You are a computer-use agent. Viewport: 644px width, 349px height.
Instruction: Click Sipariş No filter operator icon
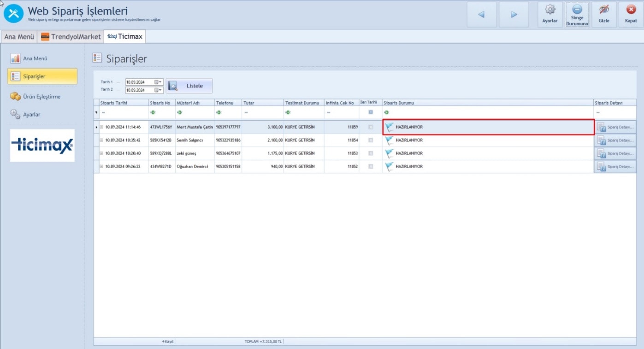pyautogui.click(x=153, y=112)
